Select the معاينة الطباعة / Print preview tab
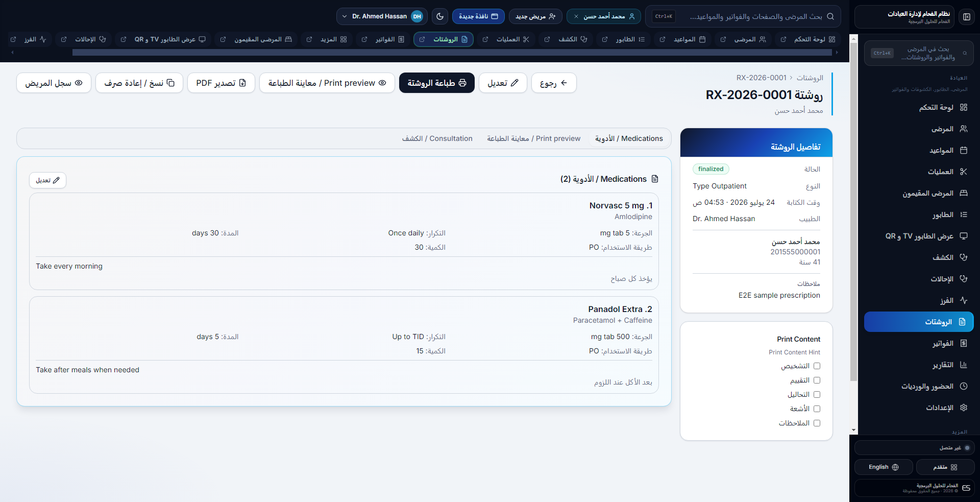The width and height of the screenshot is (980, 502). (534, 139)
